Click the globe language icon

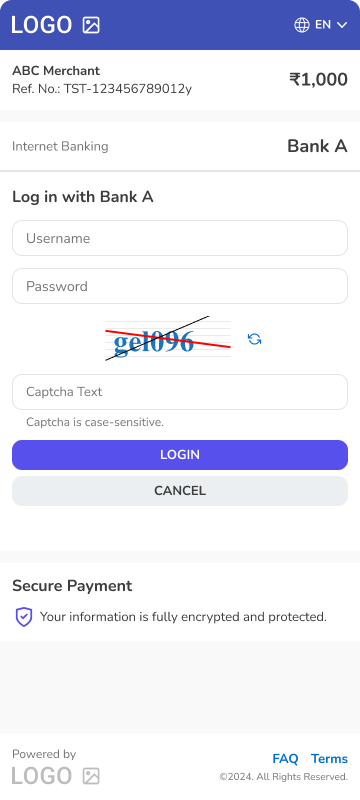(x=302, y=25)
